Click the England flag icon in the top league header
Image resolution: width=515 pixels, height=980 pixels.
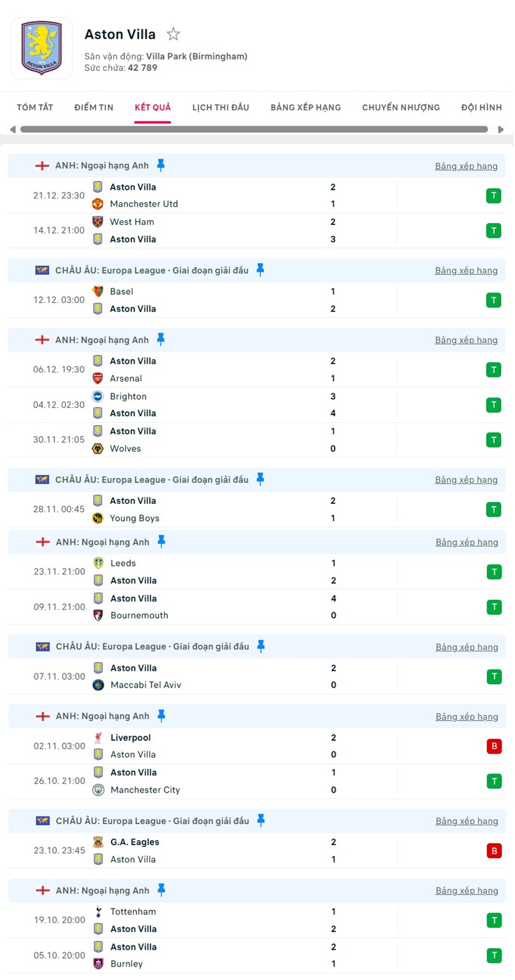(42, 166)
